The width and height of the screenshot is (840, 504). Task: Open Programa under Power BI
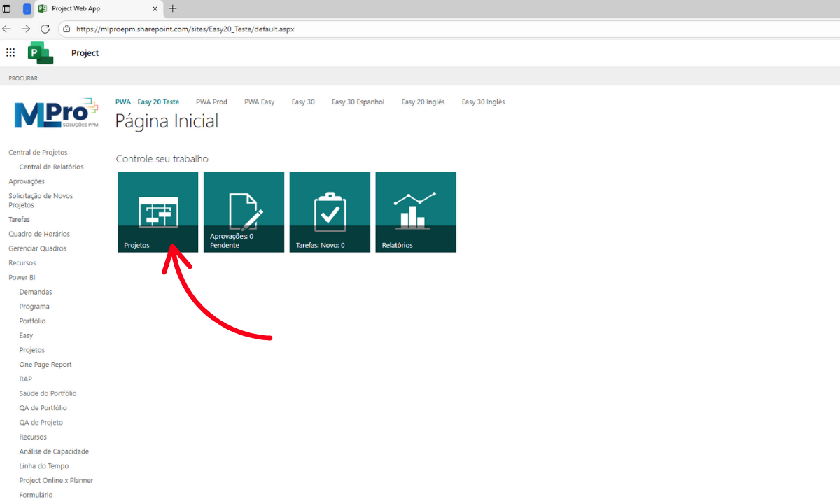pos(34,307)
